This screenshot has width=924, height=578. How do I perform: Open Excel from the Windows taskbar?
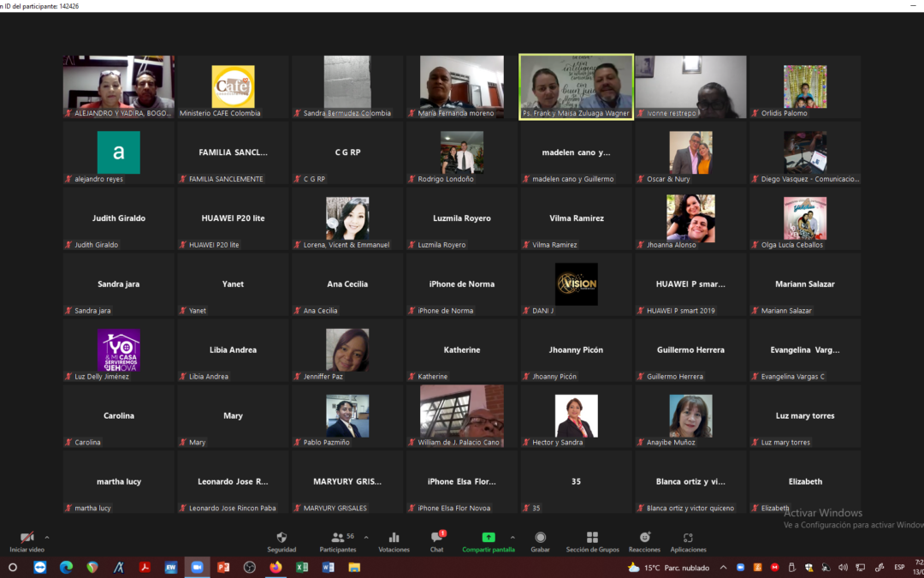click(302, 567)
